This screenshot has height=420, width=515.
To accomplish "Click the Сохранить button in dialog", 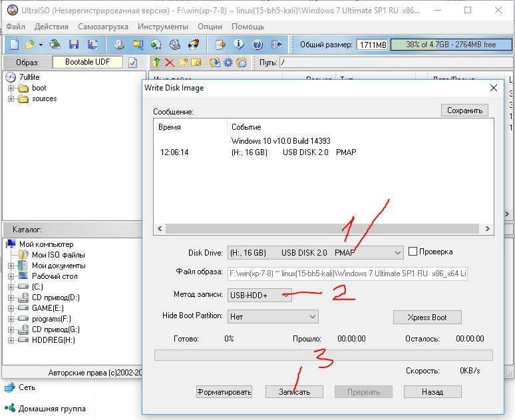I will (464, 110).
